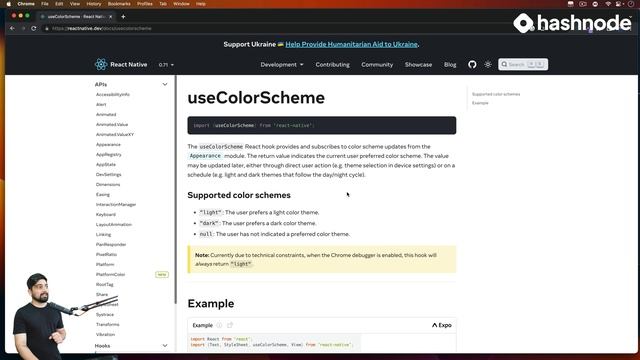Collapse the APIs sidebar section

point(165,84)
